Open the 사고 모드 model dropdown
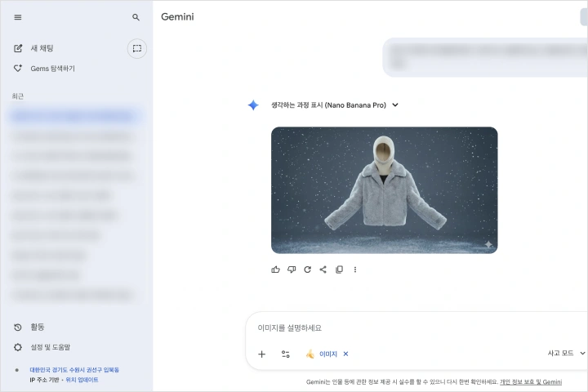588x392 pixels. tap(566, 353)
